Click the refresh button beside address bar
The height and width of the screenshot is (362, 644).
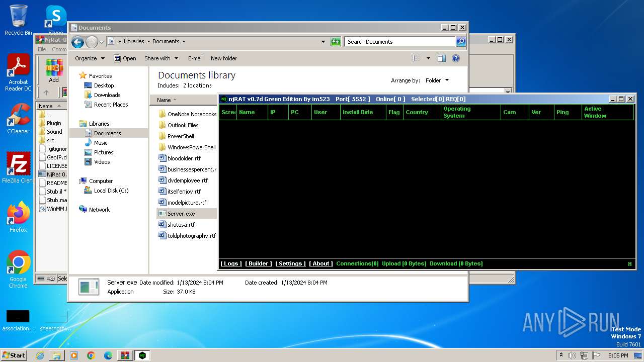click(336, 42)
